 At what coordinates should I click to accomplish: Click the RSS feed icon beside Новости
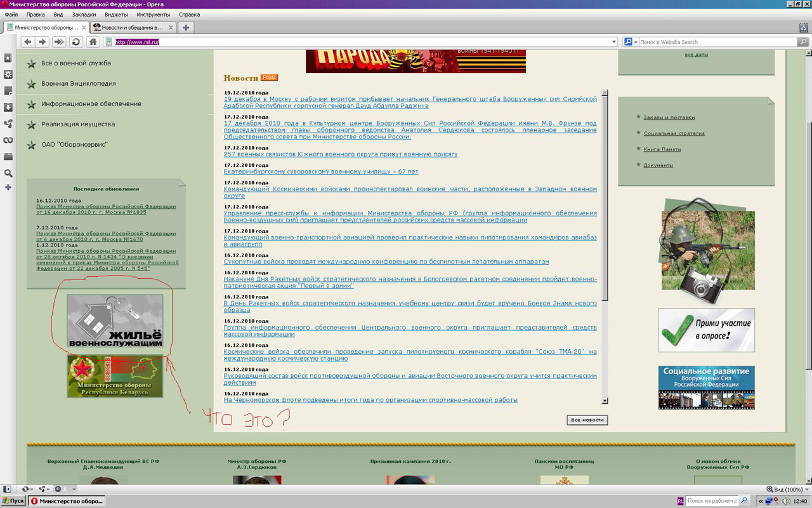coord(269,77)
